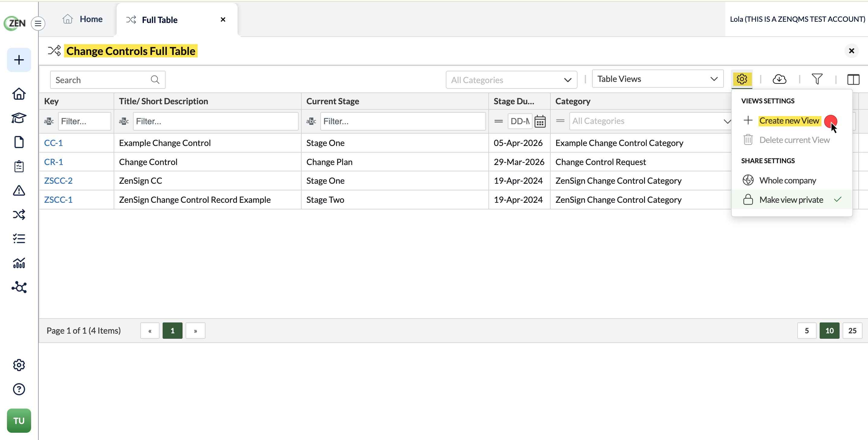Click the plus create button in sidebar
Image resolution: width=868 pixels, height=440 pixels.
click(19, 60)
